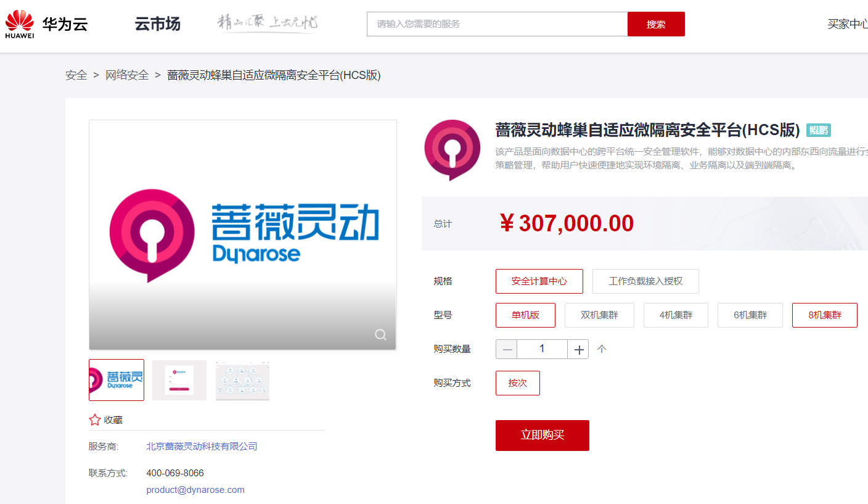The width and height of the screenshot is (868, 504).
Task: Click the 规格 specification label
Action: [x=443, y=281]
